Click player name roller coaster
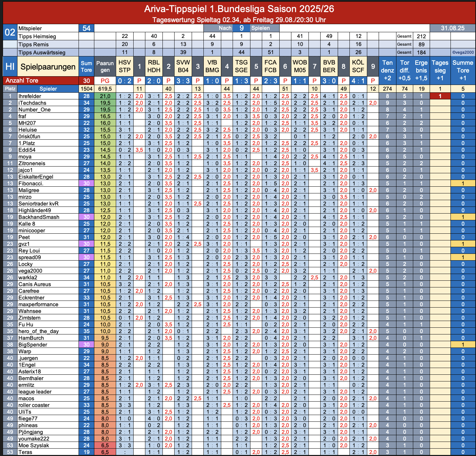 pyautogui.click(x=34, y=405)
